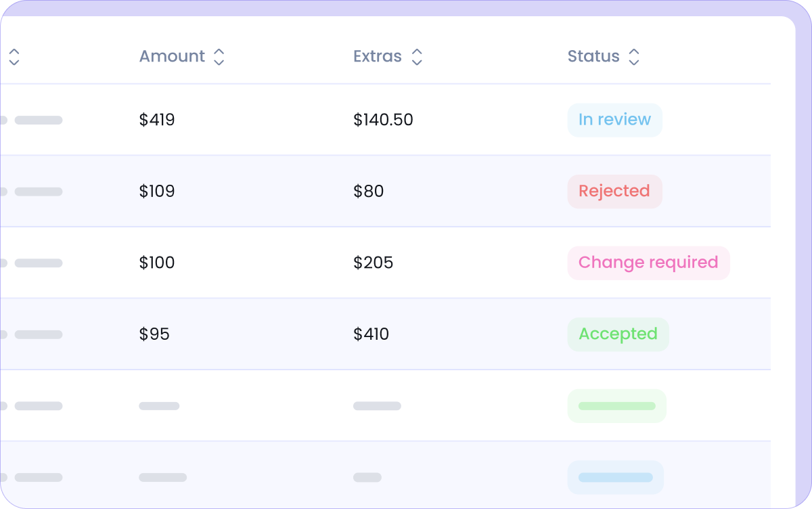Select the $205 extras cell
Image resolution: width=812 pixels, height=509 pixels.
373,263
